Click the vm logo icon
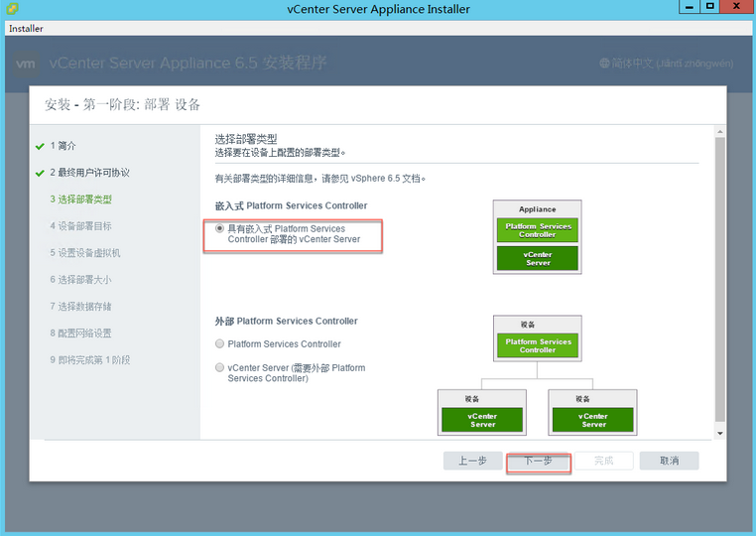Screen dimensions: 756x536 pos(25,64)
